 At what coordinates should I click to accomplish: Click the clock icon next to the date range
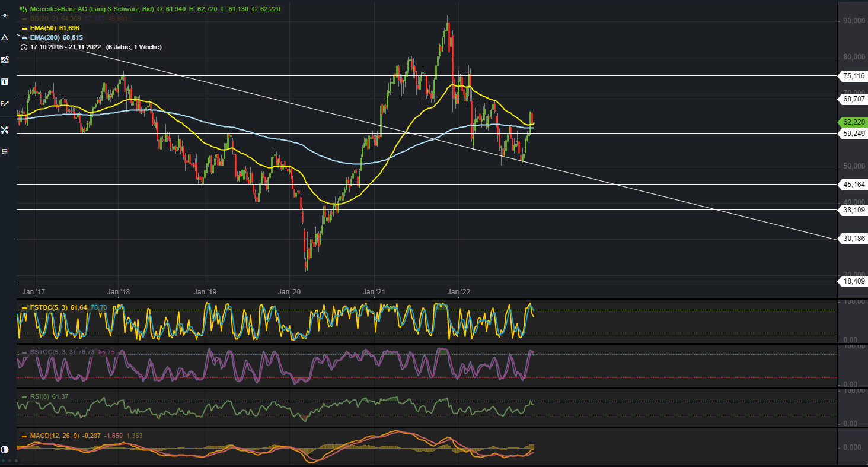(x=23, y=47)
